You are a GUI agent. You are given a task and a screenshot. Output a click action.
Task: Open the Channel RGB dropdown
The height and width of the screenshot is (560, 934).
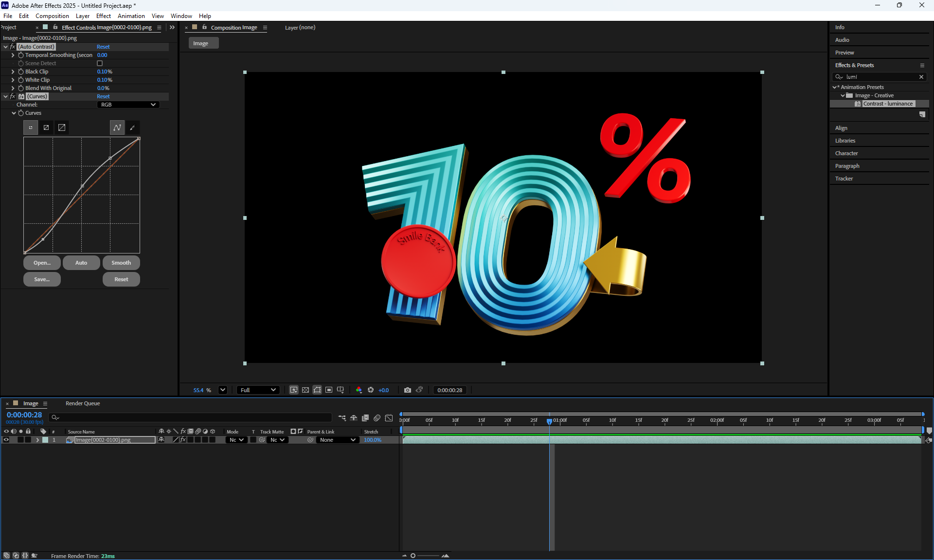[x=128, y=105]
